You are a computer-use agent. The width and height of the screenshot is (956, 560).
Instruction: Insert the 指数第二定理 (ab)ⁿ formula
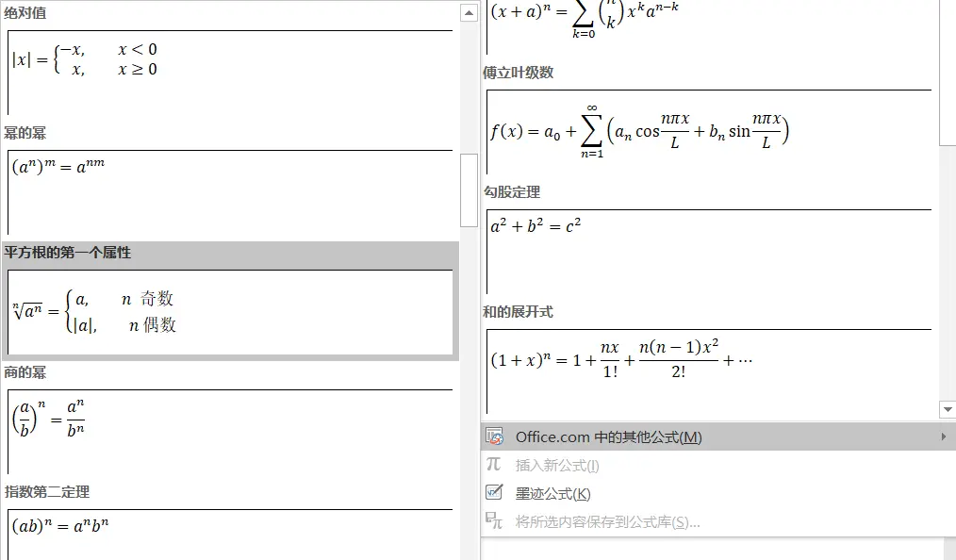tap(230, 535)
